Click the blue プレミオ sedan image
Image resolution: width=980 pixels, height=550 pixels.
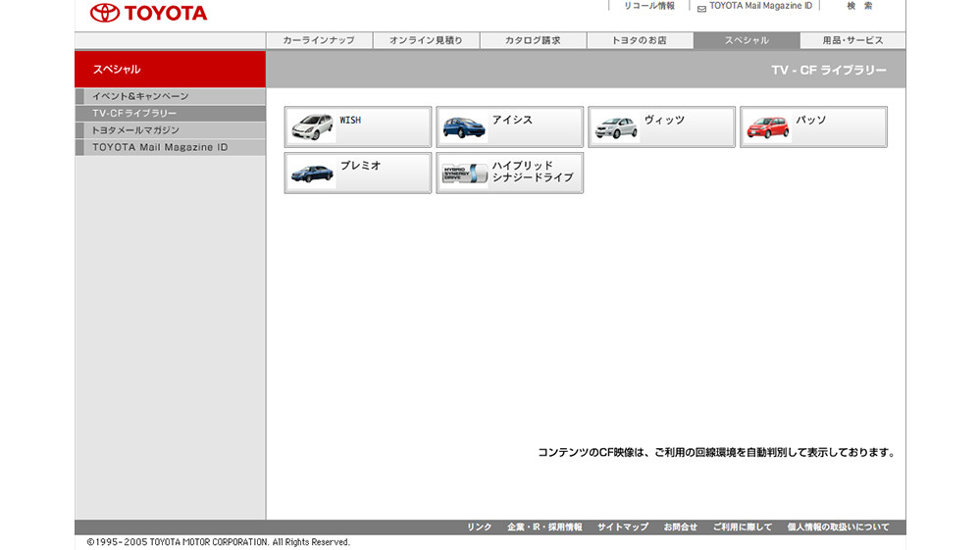click(313, 173)
